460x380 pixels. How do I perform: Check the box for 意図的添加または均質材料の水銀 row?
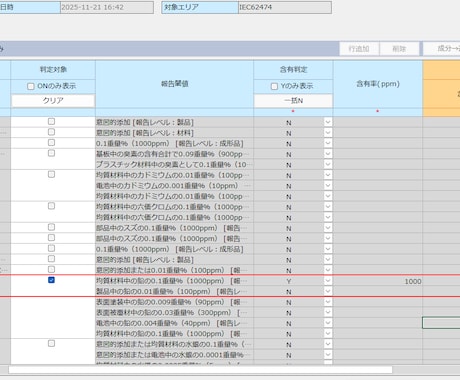click(x=51, y=343)
